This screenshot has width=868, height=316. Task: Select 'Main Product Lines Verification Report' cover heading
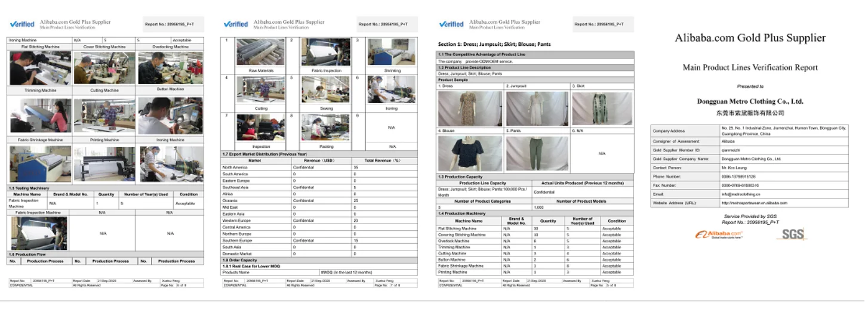pos(750,67)
